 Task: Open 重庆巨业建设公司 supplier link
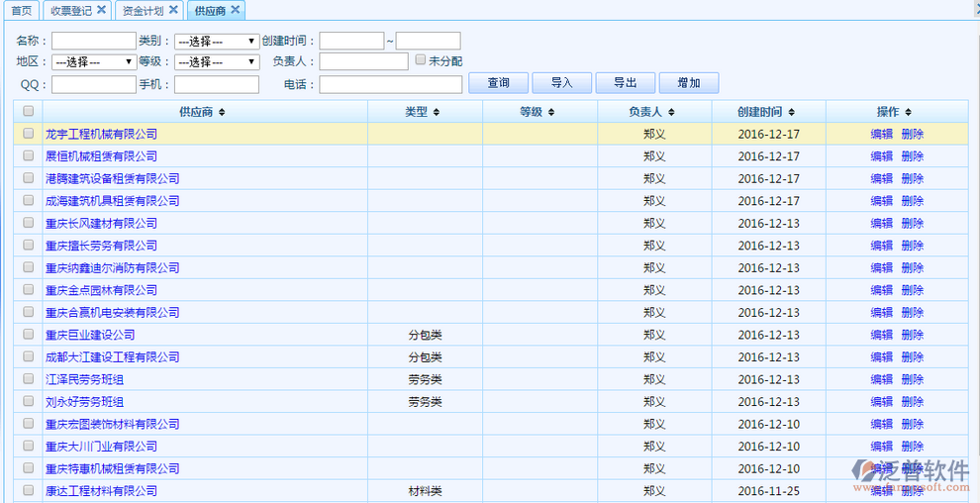(x=90, y=335)
